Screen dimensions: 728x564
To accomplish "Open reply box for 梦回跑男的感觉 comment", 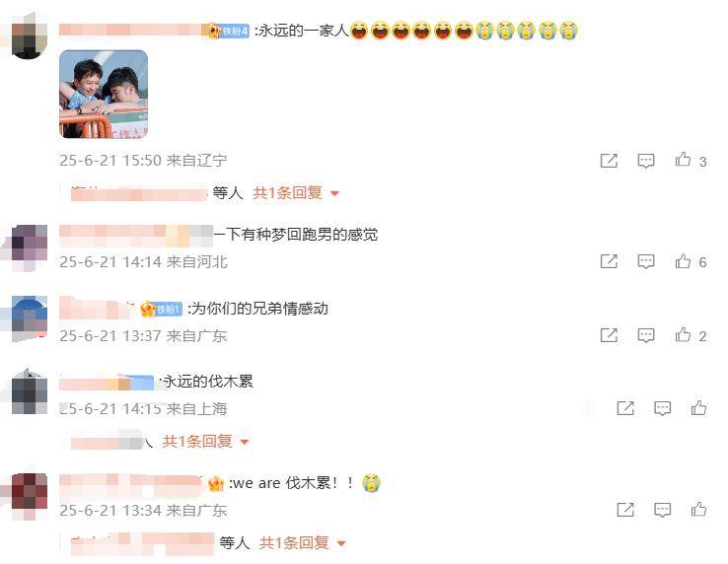I will tap(646, 261).
